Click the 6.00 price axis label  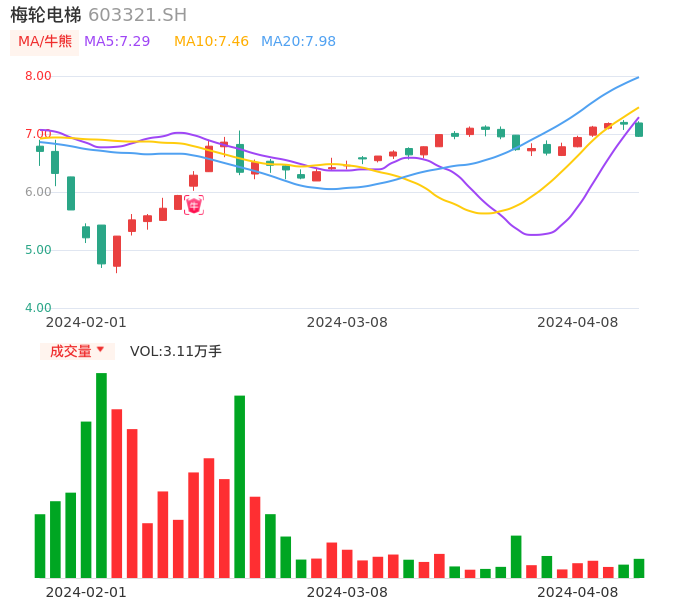(x=38, y=192)
